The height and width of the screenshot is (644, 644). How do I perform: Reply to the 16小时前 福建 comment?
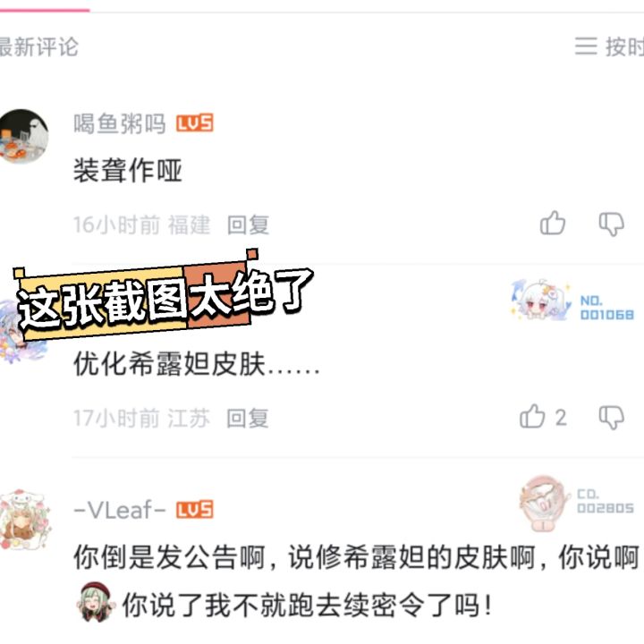point(248,225)
